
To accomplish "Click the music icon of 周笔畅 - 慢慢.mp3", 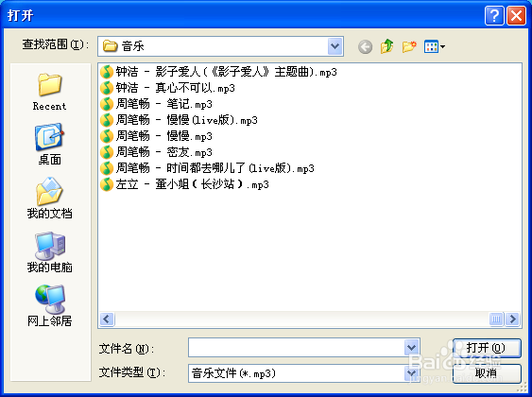I will pyautogui.click(x=107, y=136).
